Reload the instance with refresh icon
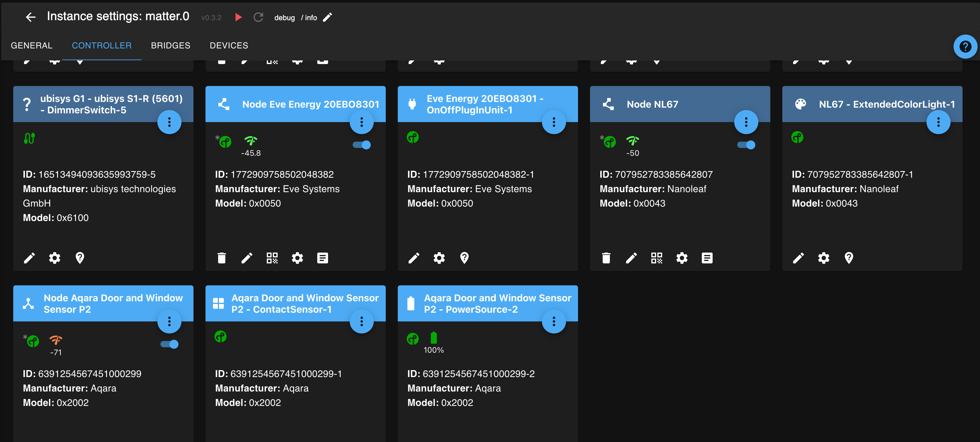Screen dimensions: 980x442 coord(258,17)
